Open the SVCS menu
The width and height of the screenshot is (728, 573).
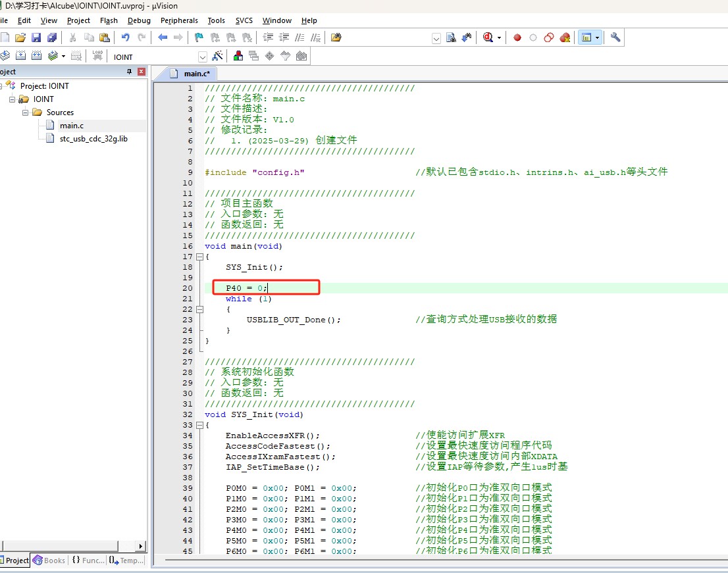(x=244, y=20)
